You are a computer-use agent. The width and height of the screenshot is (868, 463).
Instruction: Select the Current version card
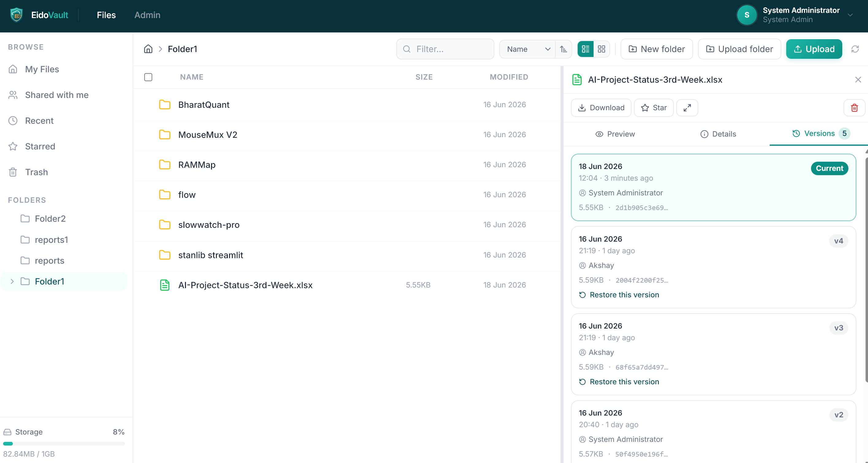point(713,187)
